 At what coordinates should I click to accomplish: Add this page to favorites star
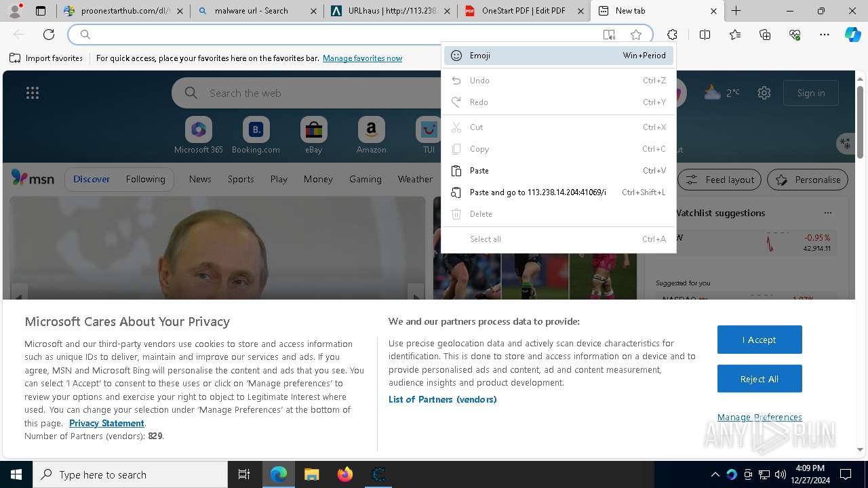(636, 35)
